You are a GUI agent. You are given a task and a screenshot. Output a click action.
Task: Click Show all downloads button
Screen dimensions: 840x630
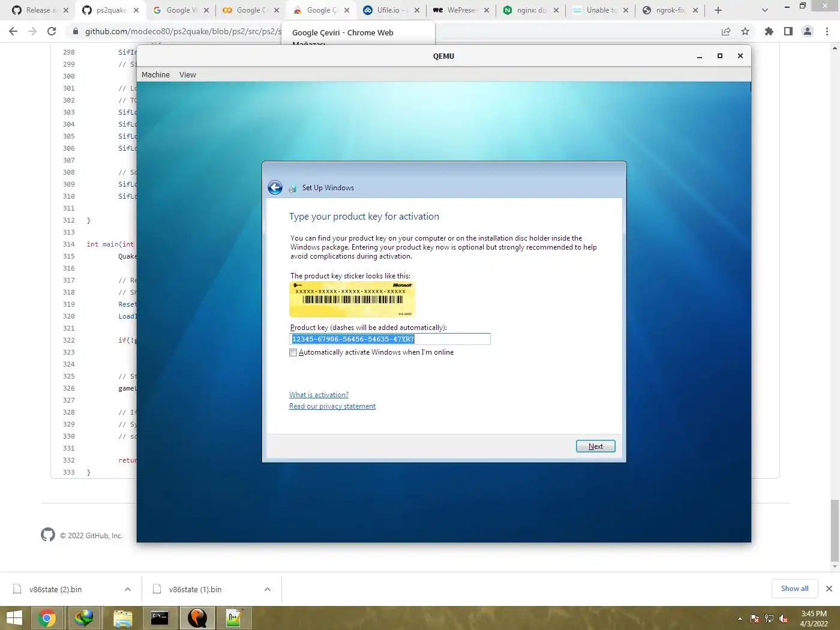(x=795, y=589)
